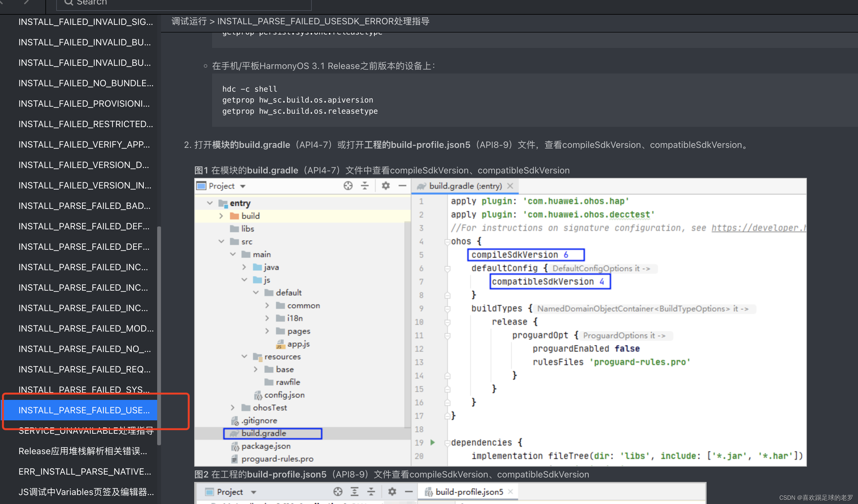Select the INSTALL_FAILED_VERSION_IN... topic
858x504 pixels.
[85, 185]
